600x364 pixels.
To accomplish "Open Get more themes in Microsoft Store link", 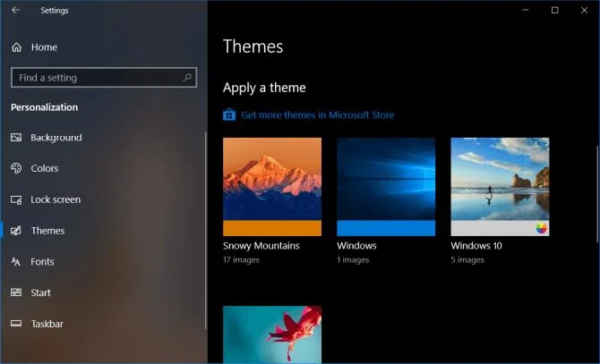I will 318,115.
